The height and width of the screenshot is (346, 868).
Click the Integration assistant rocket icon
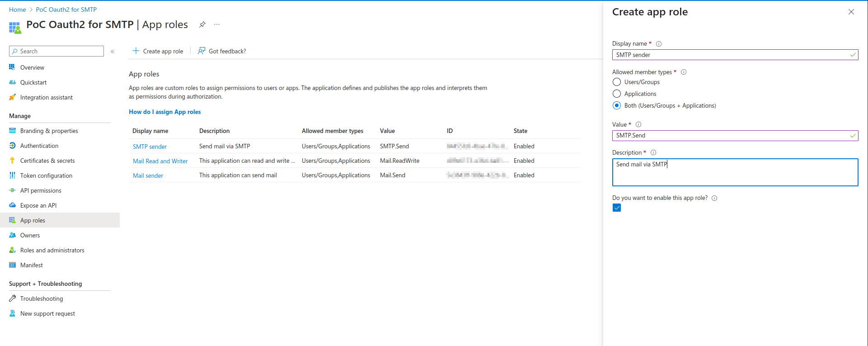click(x=12, y=97)
